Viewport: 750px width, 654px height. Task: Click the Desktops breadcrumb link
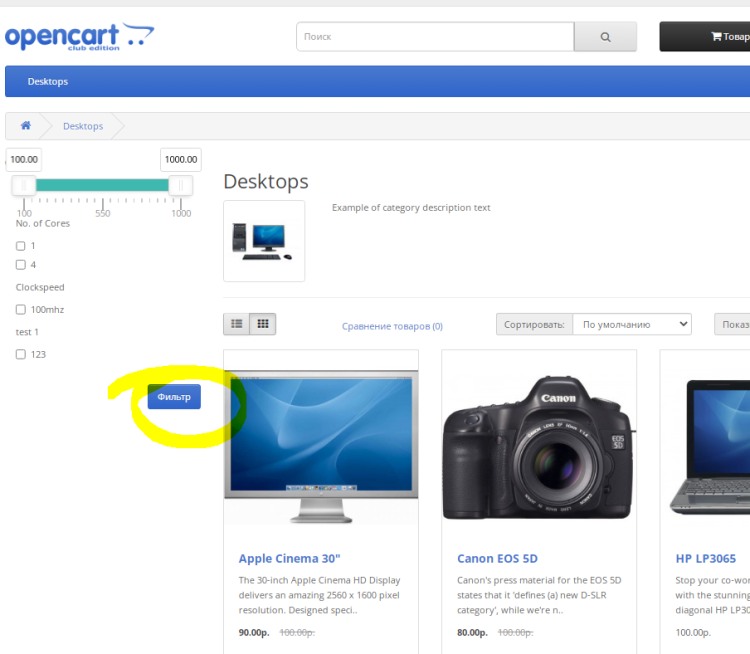[x=83, y=126]
